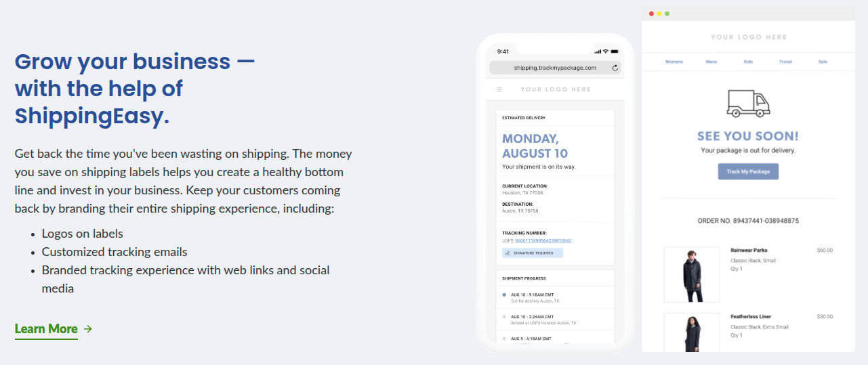Click the Featherless Liner product thumbnail

[x=692, y=332]
